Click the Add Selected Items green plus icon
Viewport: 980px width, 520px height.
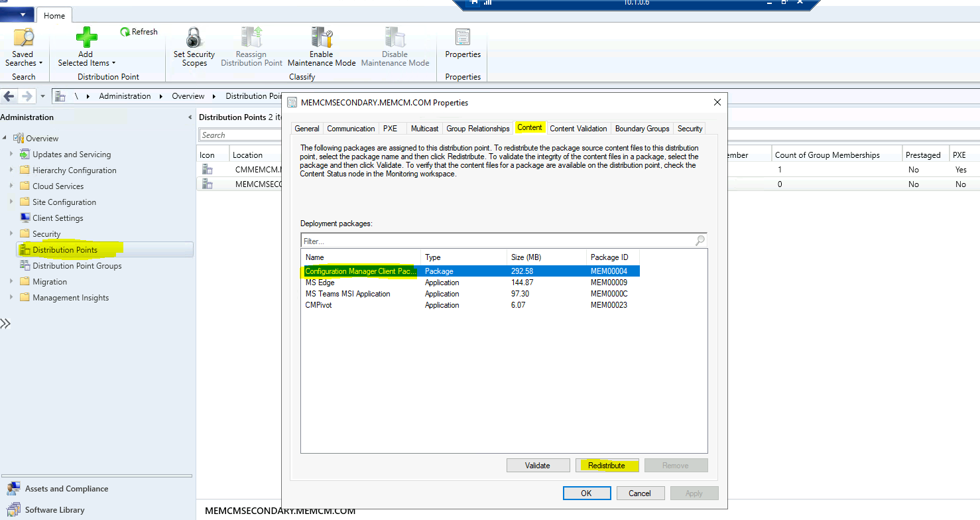[86, 38]
